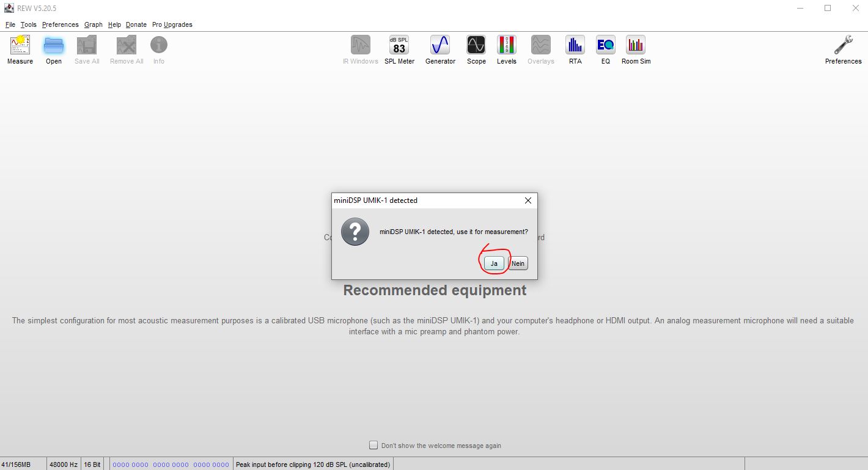Open the Pro Upgrades menu

pos(172,24)
